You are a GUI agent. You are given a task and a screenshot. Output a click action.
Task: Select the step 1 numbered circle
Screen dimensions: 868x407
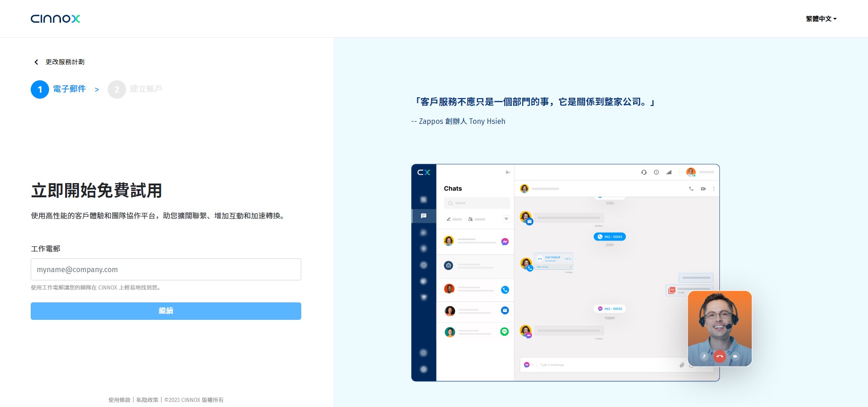tap(40, 89)
